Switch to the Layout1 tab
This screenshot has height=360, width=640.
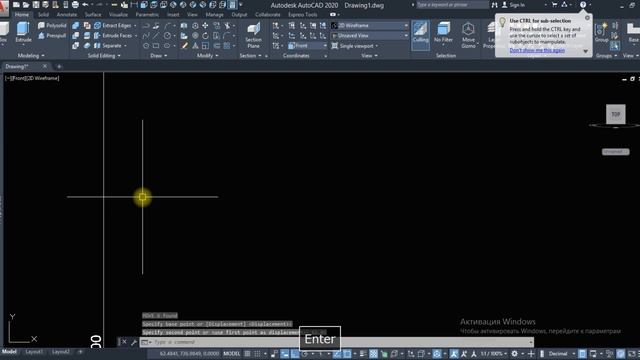pos(34,352)
